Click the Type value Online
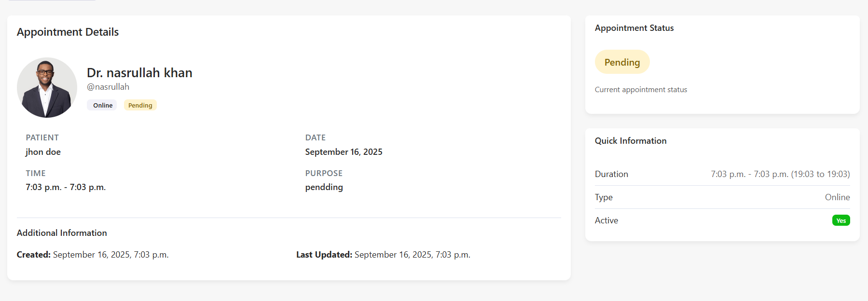 point(837,197)
